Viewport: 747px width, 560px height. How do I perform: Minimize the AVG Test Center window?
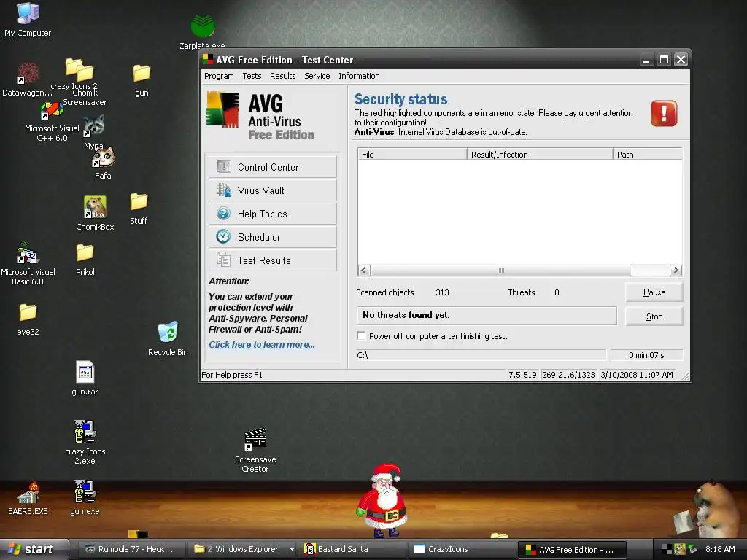646,60
